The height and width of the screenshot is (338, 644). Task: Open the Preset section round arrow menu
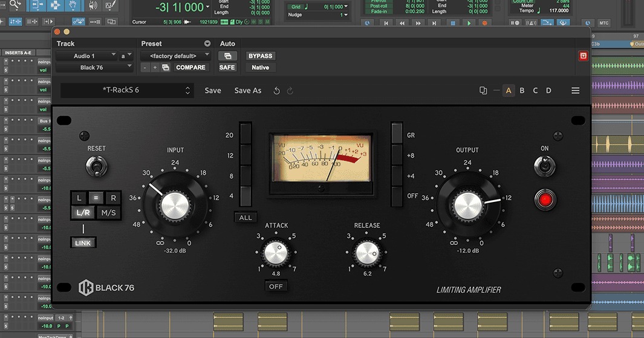click(207, 44)
